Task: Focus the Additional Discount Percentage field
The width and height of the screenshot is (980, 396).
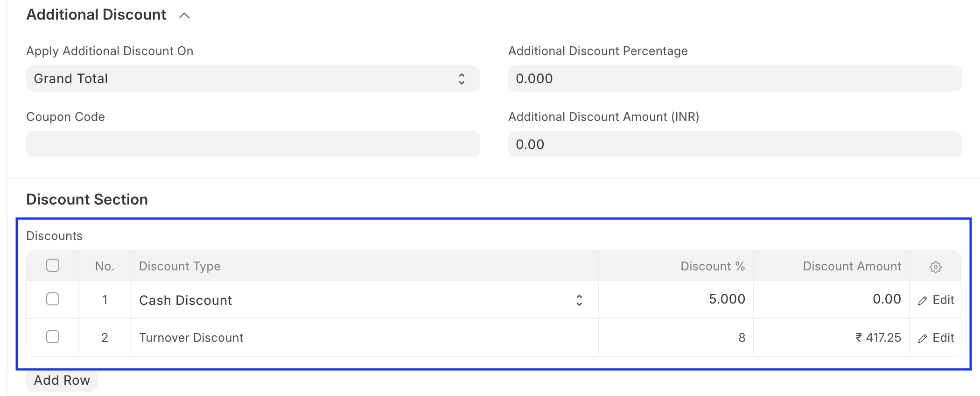Action: point(735,78)
